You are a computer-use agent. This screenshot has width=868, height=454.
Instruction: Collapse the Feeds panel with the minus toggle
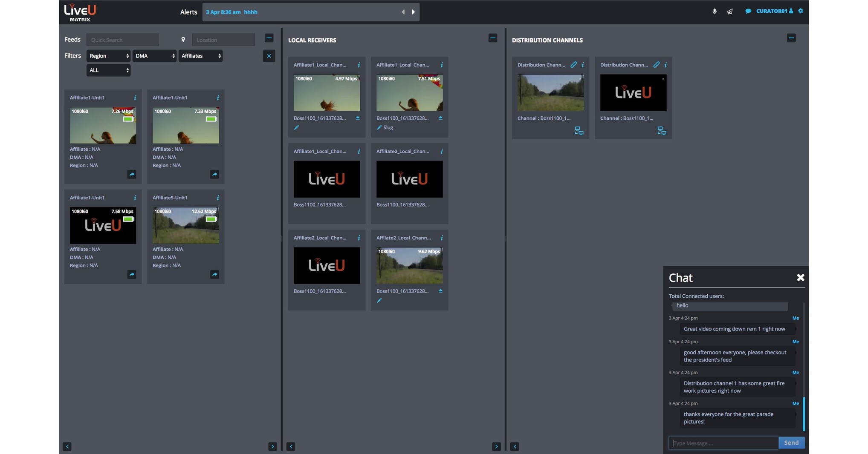click(269, 38)
